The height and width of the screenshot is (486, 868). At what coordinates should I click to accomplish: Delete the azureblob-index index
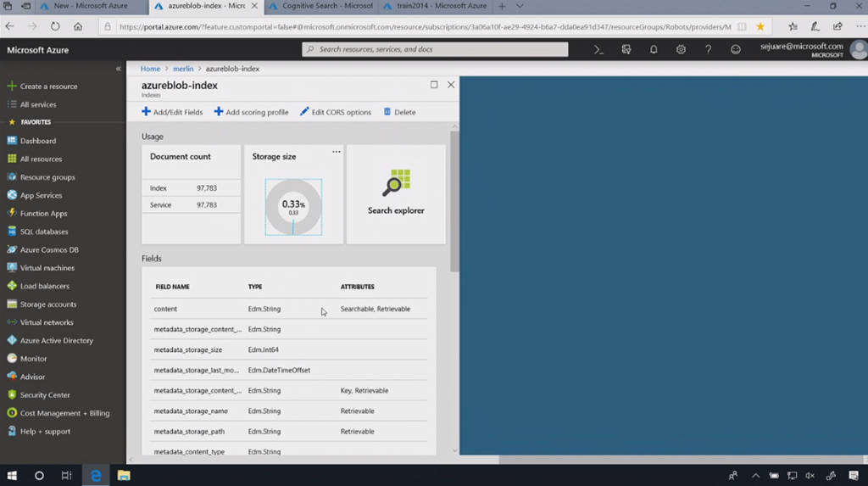point(399,112)
